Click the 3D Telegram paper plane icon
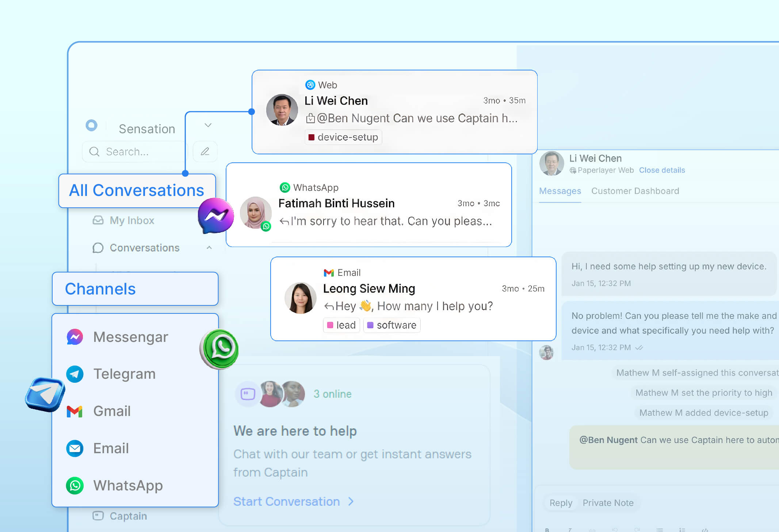This screenshot has height=532, width=779. [x=45, y=394]
